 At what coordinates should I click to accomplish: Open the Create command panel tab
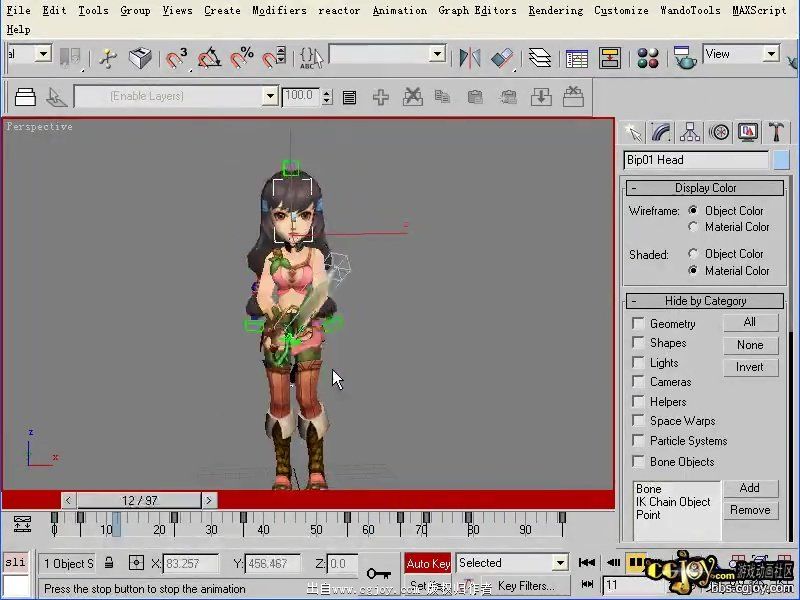click(x=633, y=133)
